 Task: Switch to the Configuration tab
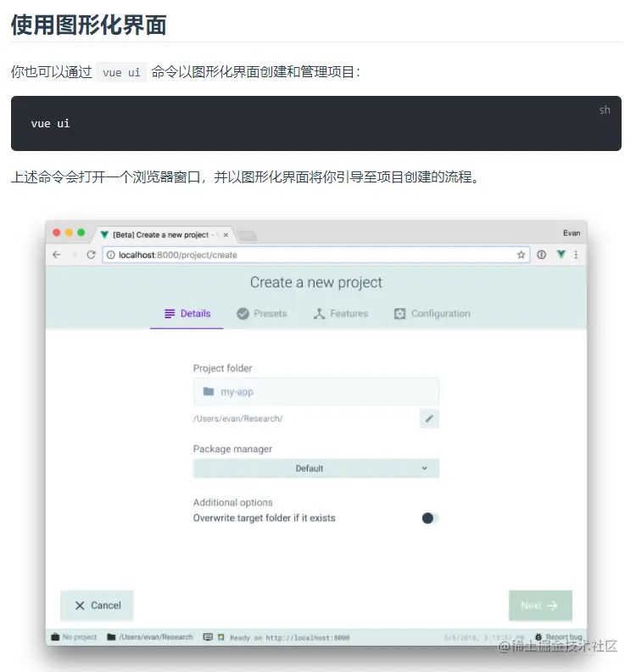click(x=432, y=314)
